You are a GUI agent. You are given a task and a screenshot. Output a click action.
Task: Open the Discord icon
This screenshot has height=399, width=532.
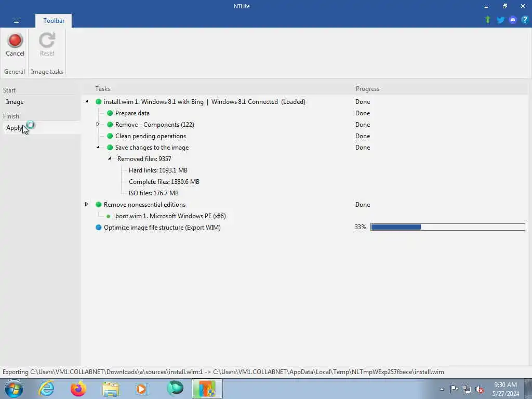(x=513, y=20)
